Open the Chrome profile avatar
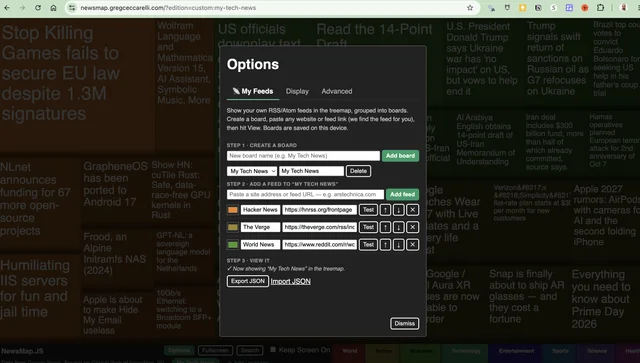This screenshot has height=363, width=640. [623, 8]
